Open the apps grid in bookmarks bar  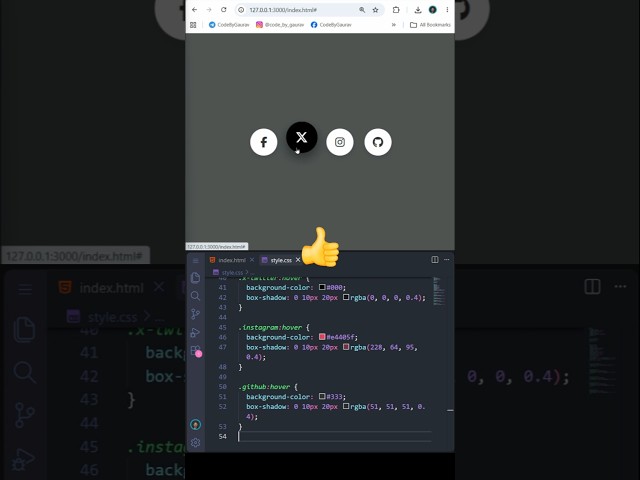click(193, 25)
